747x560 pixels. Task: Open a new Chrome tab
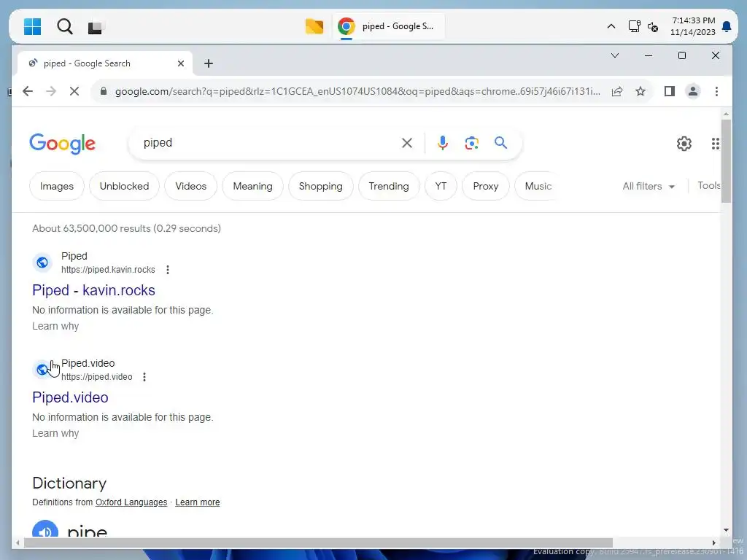pos(209,63)
